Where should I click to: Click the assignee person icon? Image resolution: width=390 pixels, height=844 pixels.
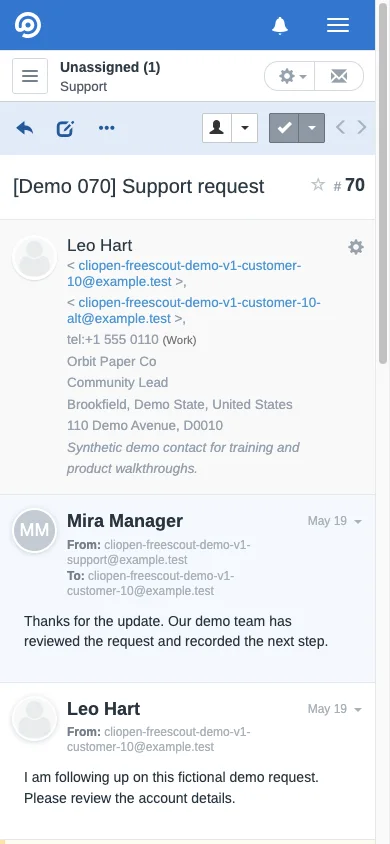pos(217,128)
